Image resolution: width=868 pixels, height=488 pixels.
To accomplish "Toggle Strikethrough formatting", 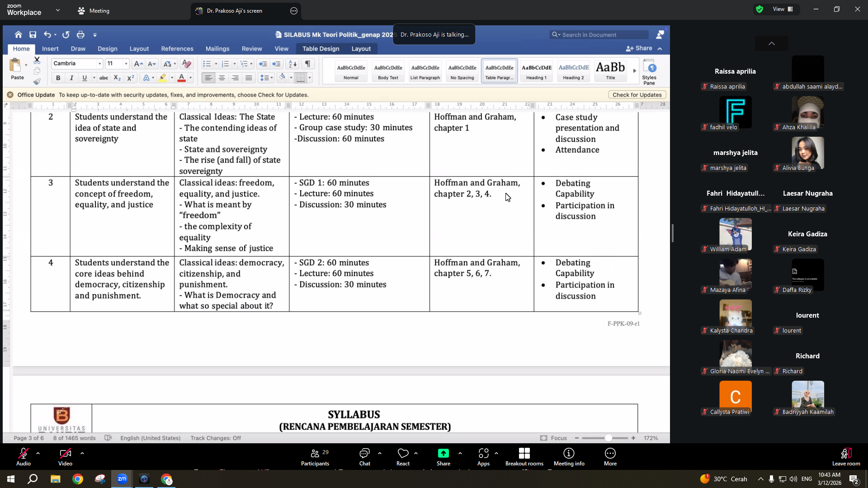I will pos(104,78).
